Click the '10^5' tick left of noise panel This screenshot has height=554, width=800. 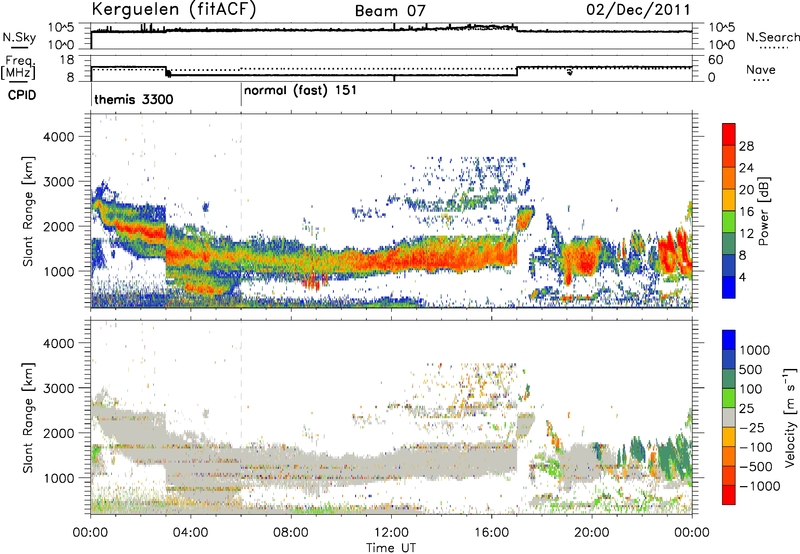62,27
